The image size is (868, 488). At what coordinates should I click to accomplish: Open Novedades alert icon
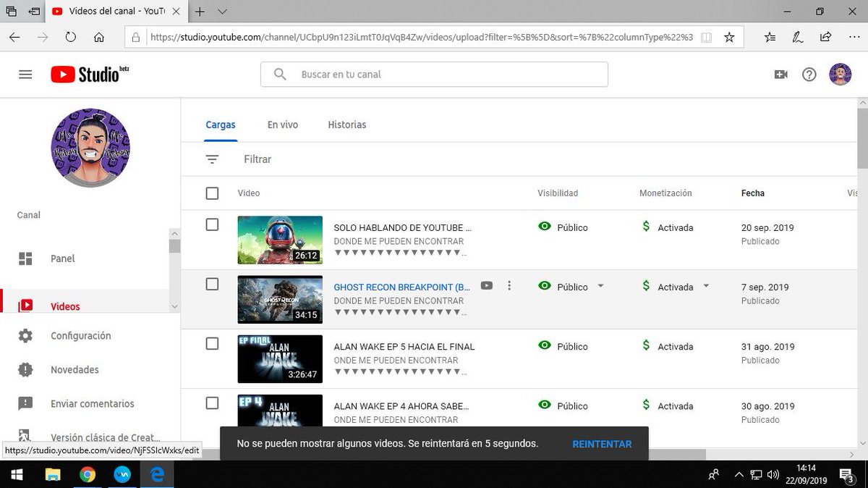(x=25, y=370)
